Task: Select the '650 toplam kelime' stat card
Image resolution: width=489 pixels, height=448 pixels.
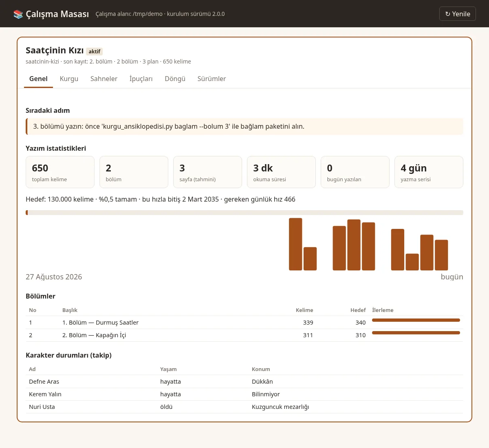Action: click(x=60, y=172)
